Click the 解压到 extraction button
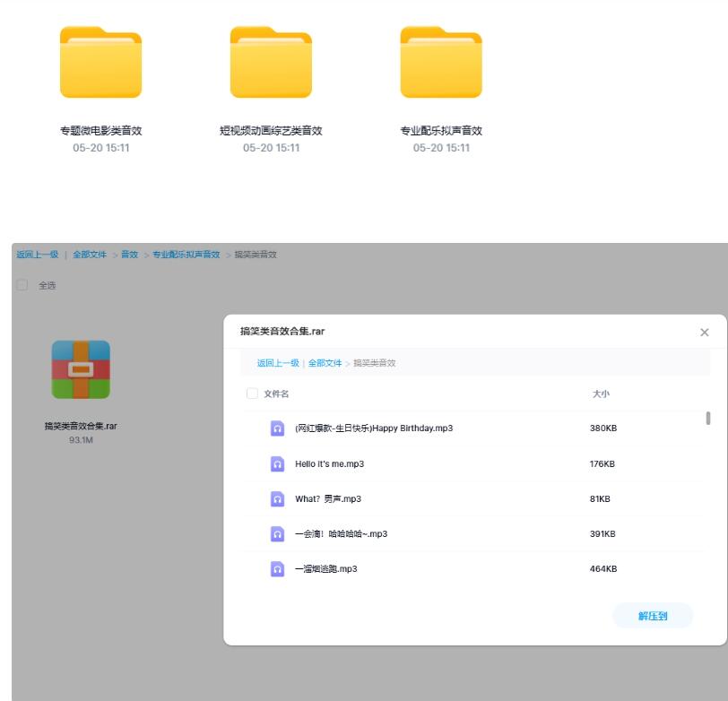This screenshot has width=728, height=701. tap(652, 616)
